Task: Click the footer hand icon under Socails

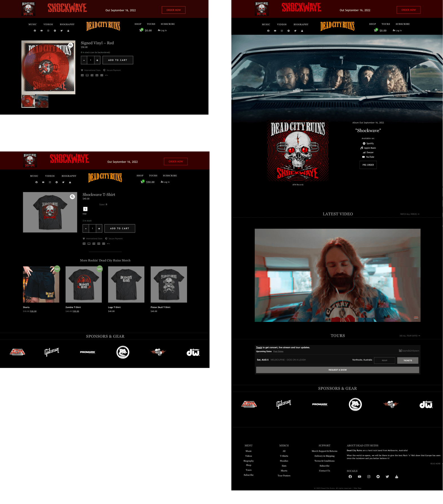Action: (397, 477)
